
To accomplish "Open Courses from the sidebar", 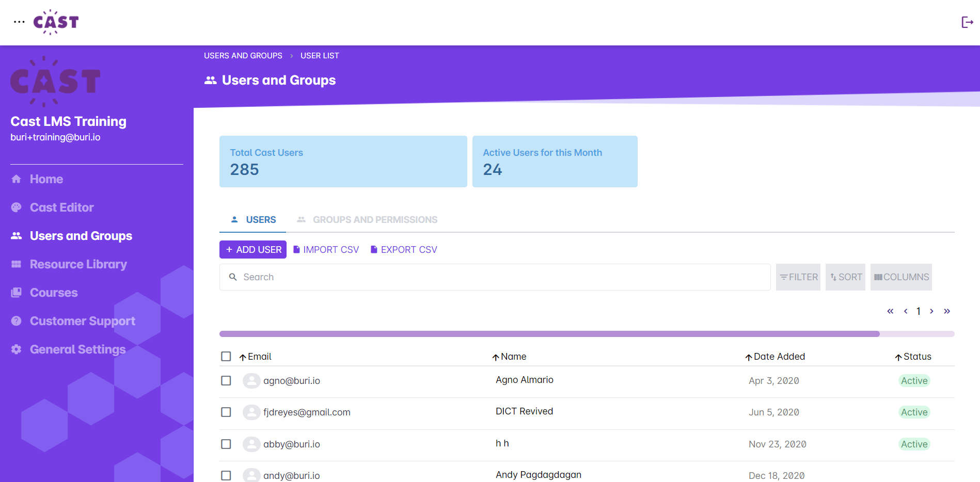I will (54, 293).
